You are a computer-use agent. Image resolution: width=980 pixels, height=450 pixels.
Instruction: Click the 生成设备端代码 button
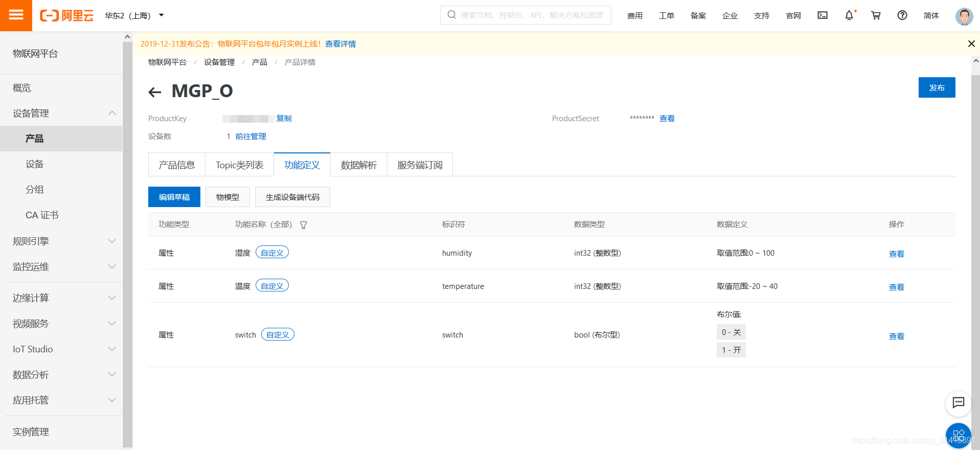(x=292, y=197)
